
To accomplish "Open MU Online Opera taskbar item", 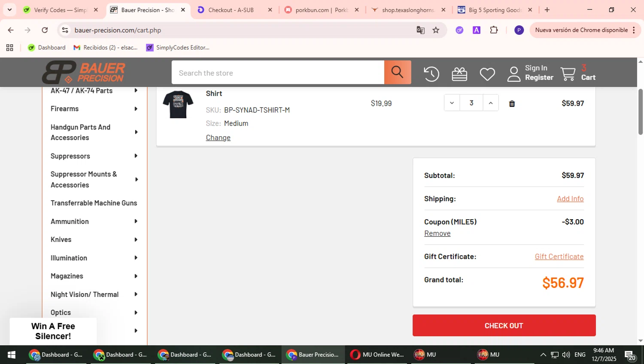I will tap(378, 355).
